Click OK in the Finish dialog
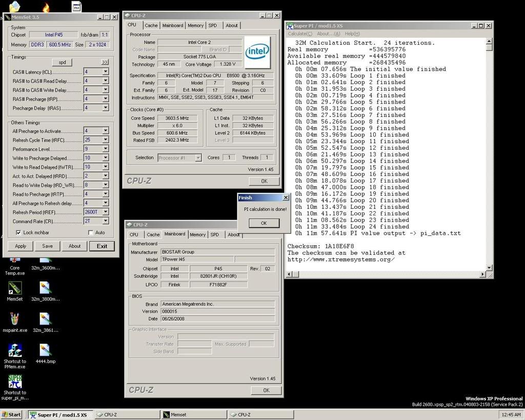 [x=264, y=223]
